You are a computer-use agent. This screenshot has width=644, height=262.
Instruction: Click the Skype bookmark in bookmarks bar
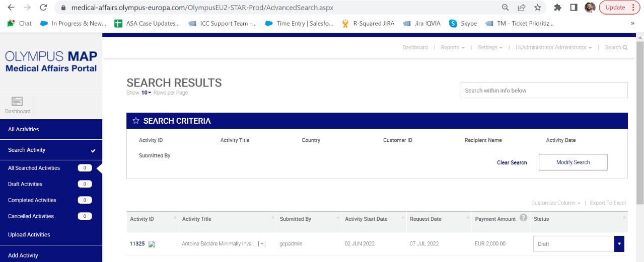(x=463, y=23)
